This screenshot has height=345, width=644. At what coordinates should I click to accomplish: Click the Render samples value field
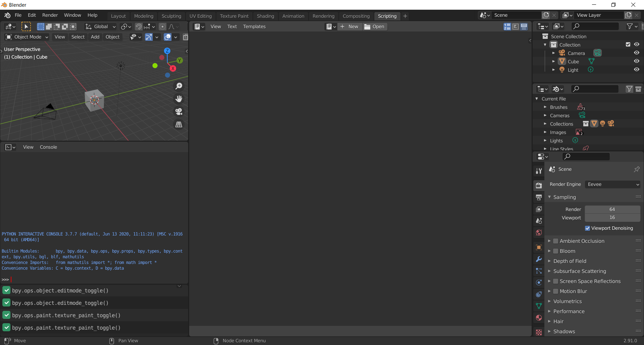612,209
